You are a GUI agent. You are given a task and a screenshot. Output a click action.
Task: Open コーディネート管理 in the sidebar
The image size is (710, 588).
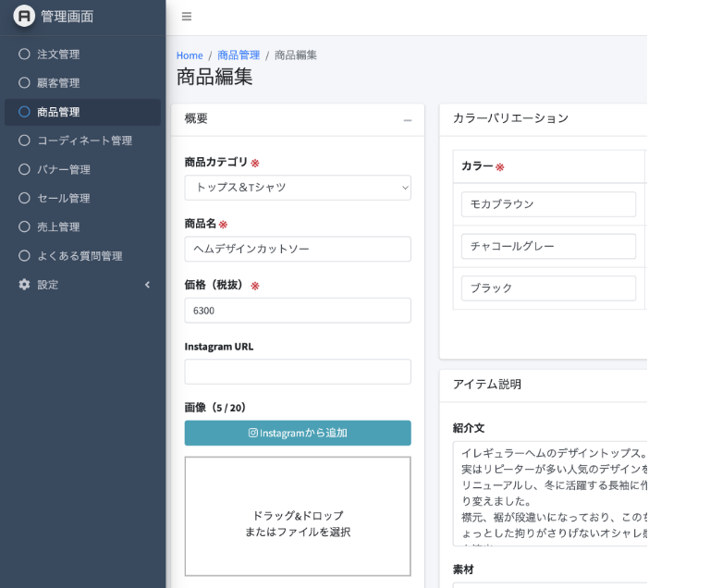(x=84, y=141)
